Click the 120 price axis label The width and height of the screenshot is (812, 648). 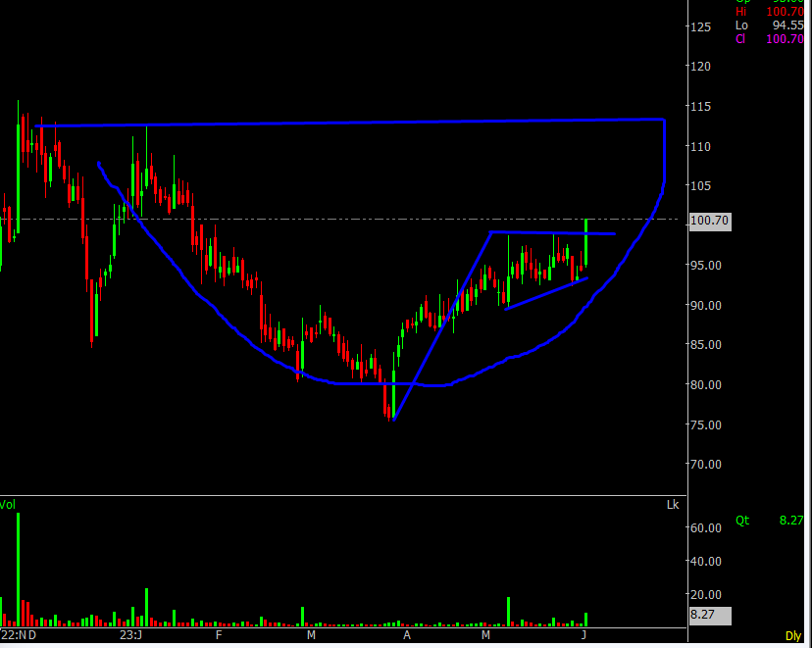coord(700,67)
